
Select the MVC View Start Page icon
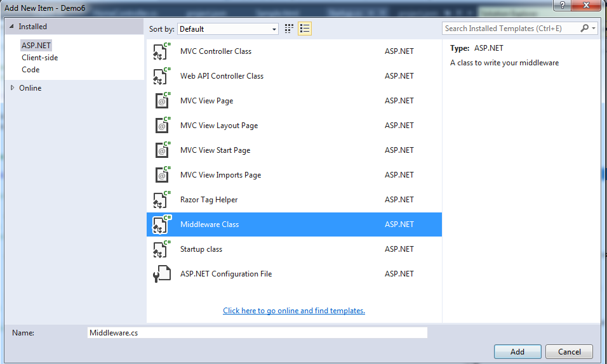click(162, 150)
